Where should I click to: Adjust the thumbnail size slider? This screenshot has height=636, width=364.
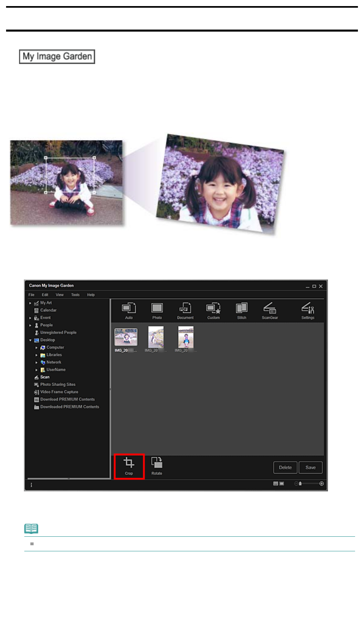pos(309,484)
